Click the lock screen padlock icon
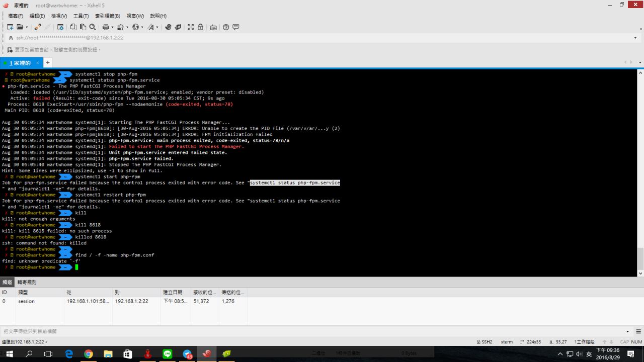This screenshot has height=362, width=644. (200, 27)
